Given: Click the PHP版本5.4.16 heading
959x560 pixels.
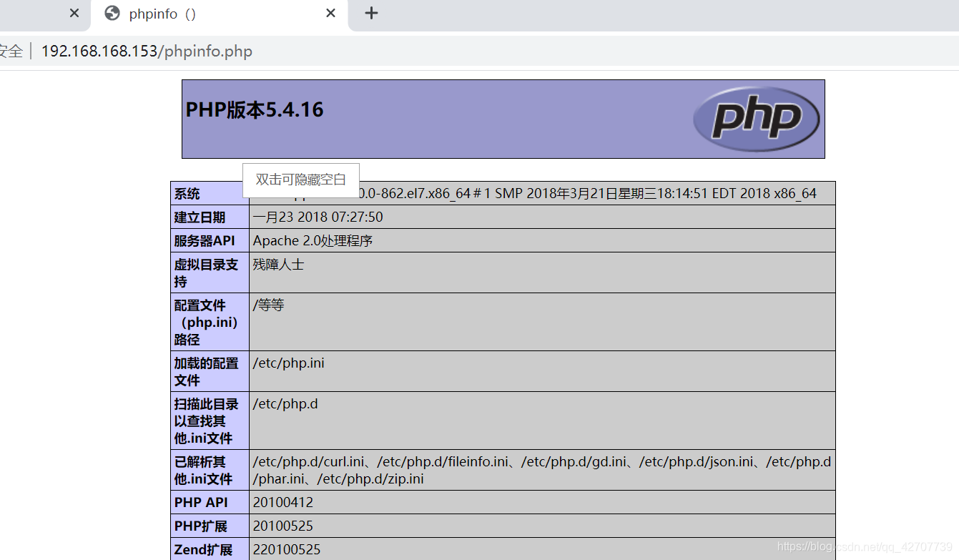Looking at the screenshot, I should click(255, 109).
